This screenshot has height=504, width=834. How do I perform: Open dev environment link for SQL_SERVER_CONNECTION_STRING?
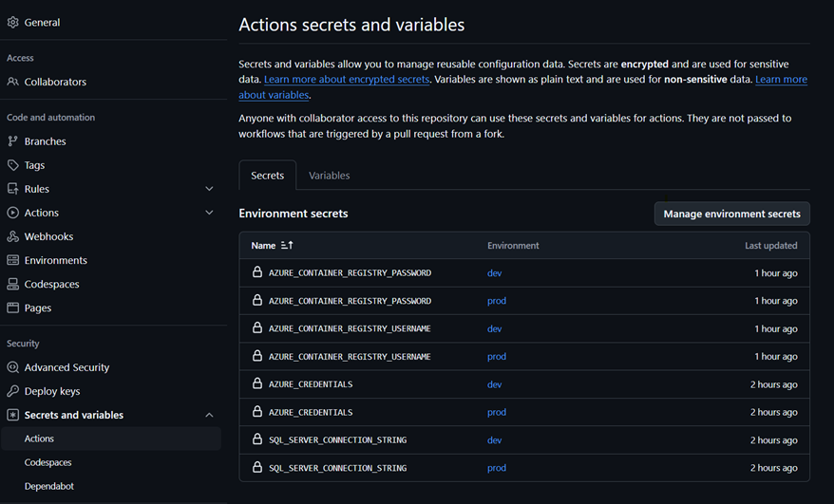click(x=495, y=440)
